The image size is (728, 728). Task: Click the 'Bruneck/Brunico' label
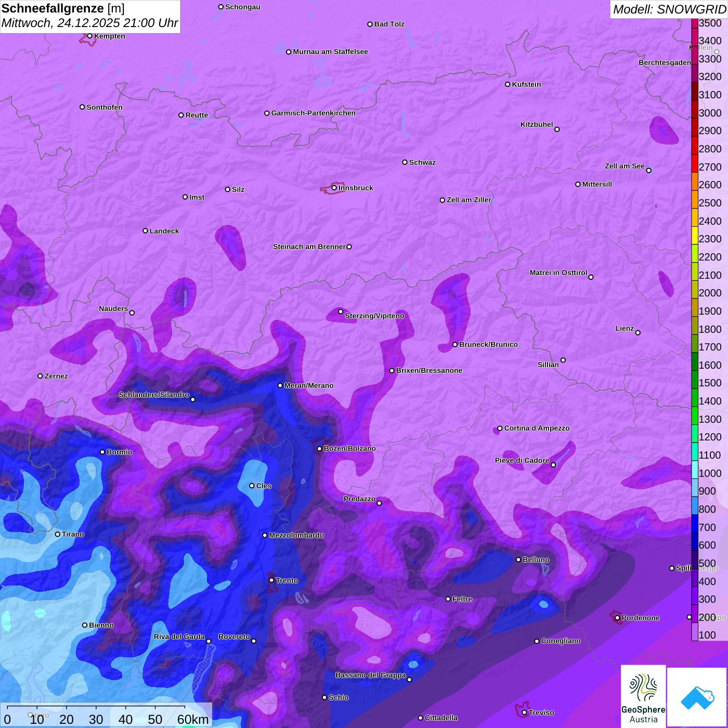coord(488,344)
